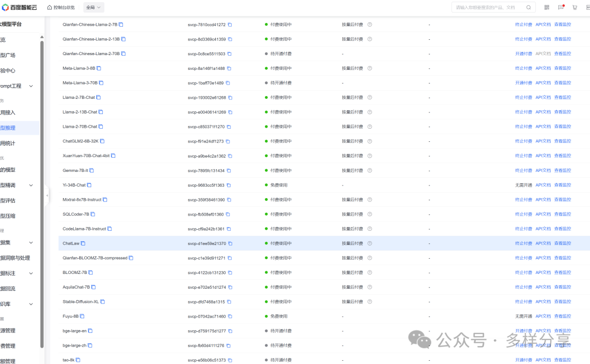
Task: Click copy icon beside Meta-Llama-3-8B
Action: 99,68
